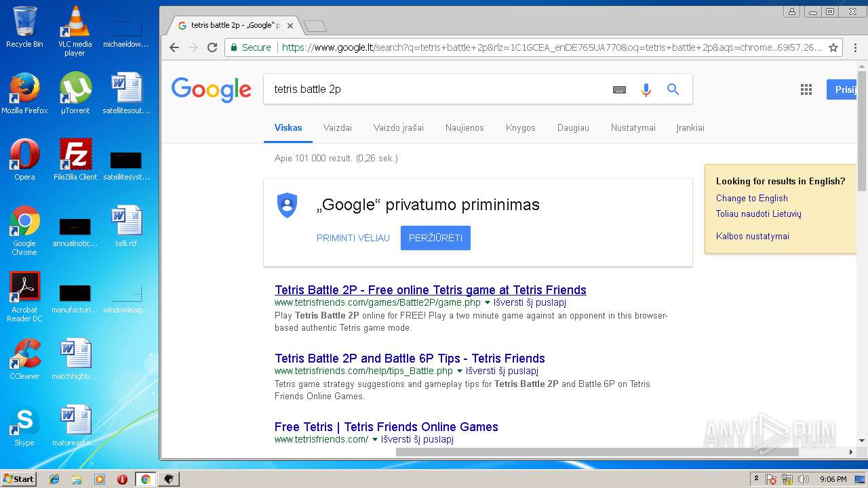Launch Skype desktop shortcut
The image size is (868, 488).
pos(24,426)
